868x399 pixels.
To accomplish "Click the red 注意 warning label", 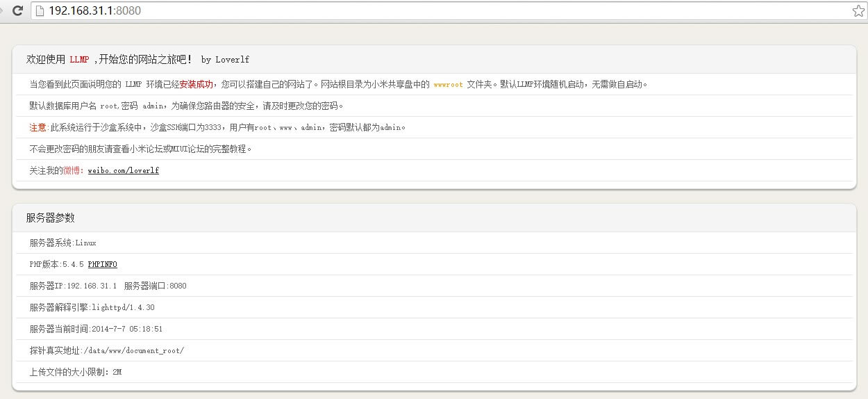I will point(37,127).
